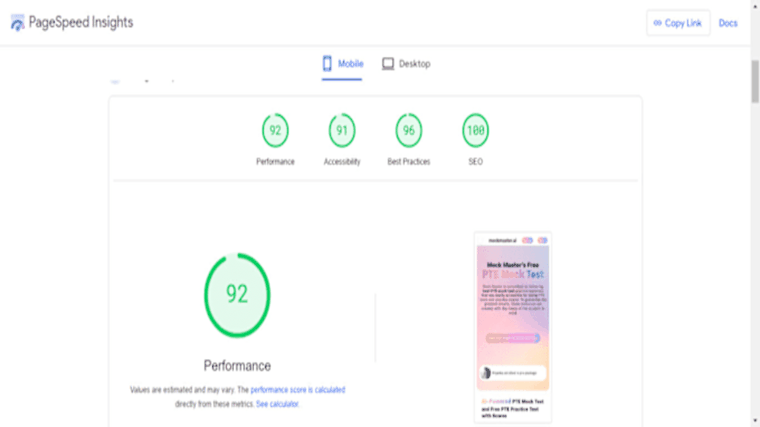Click the mobile page screenshot thumbnail
Image resolution: width=760 pixels, height=427 pixels.
pos(513,328)
